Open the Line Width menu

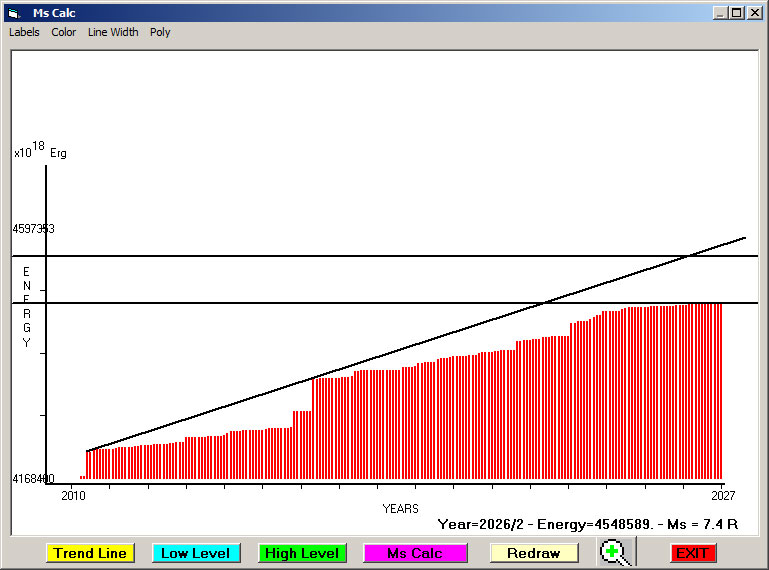113,32
